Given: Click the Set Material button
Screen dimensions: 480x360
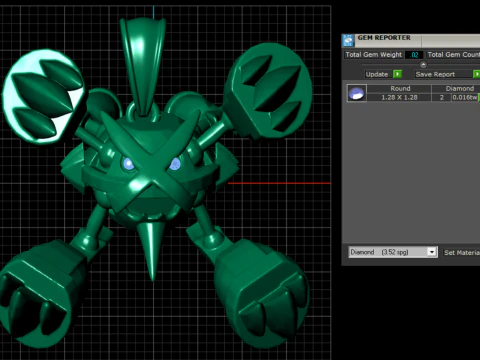Looking at the screenshot, I should 462,252.
